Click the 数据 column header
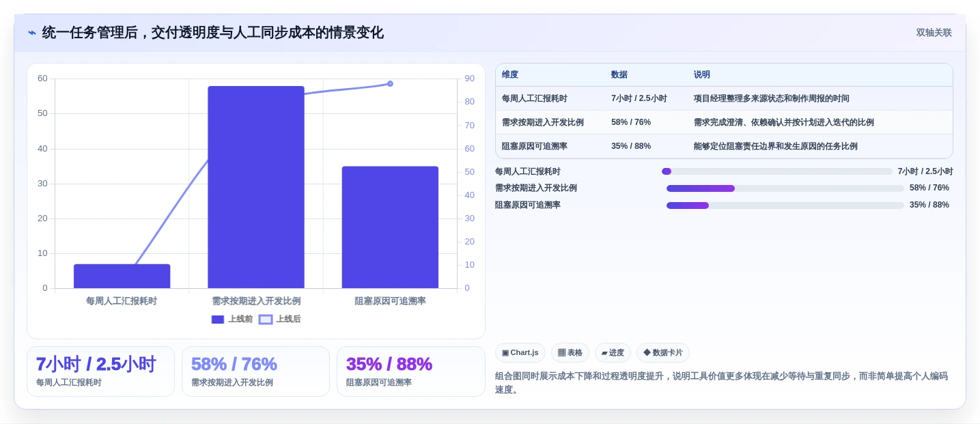 click(619, 74)
